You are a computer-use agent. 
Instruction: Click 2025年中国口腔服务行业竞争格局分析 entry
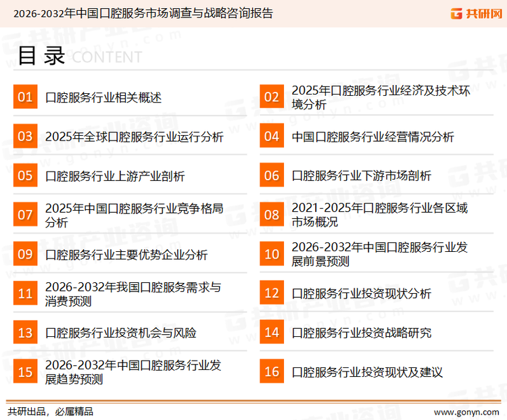pyautogui.click(x=135, y=215)
